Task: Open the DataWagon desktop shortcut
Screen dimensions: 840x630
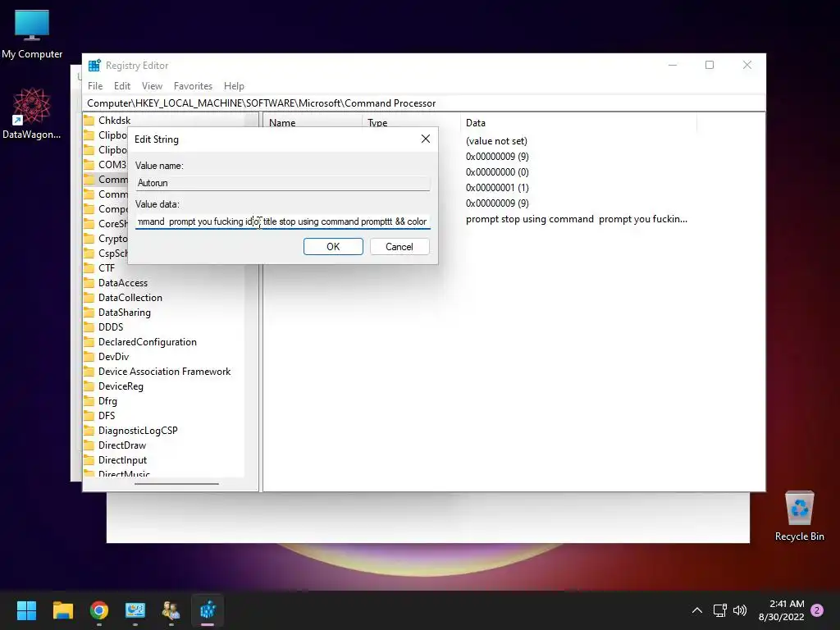Action: [x=32, y=113]
